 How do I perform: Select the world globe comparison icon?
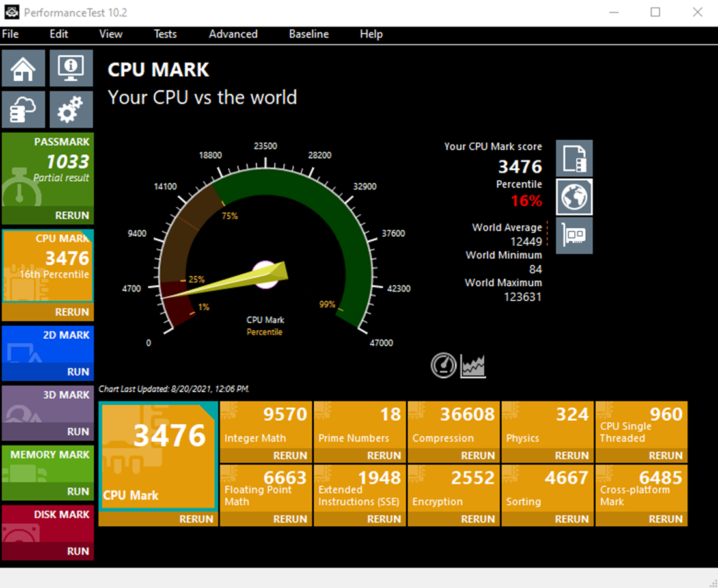coord(574,197)
